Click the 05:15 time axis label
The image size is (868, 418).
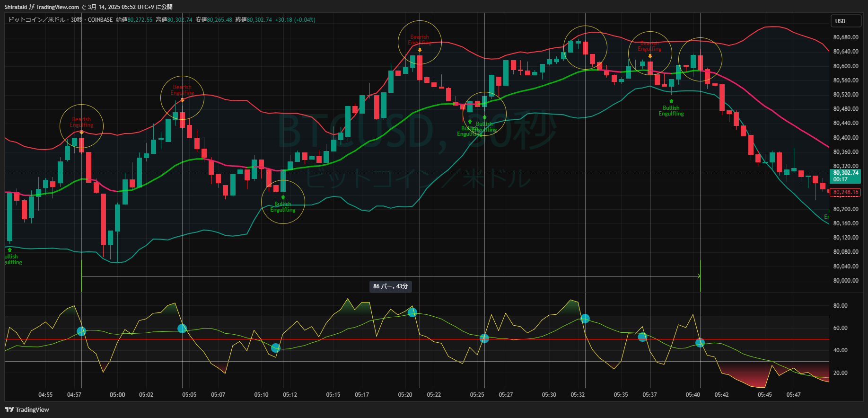333,395
